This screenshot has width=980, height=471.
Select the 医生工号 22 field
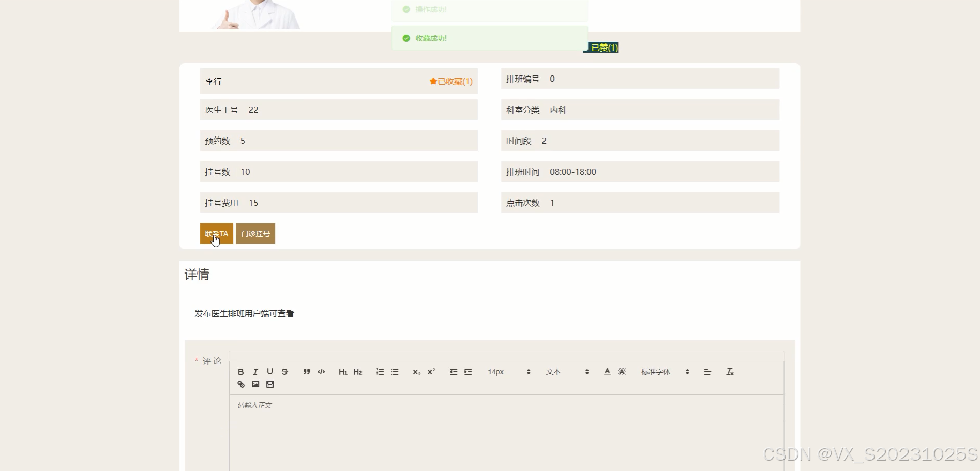pyautogui.click(x=339, y=110)
